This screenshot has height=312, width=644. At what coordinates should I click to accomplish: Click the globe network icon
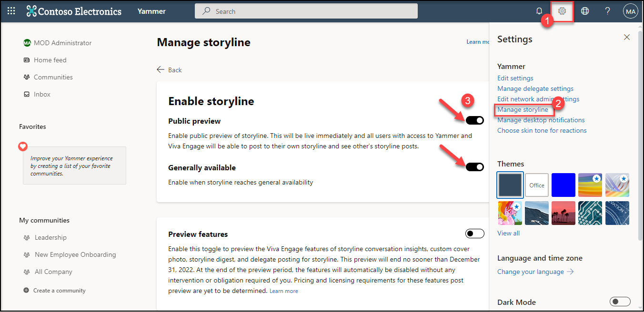[x=585, y=11]
